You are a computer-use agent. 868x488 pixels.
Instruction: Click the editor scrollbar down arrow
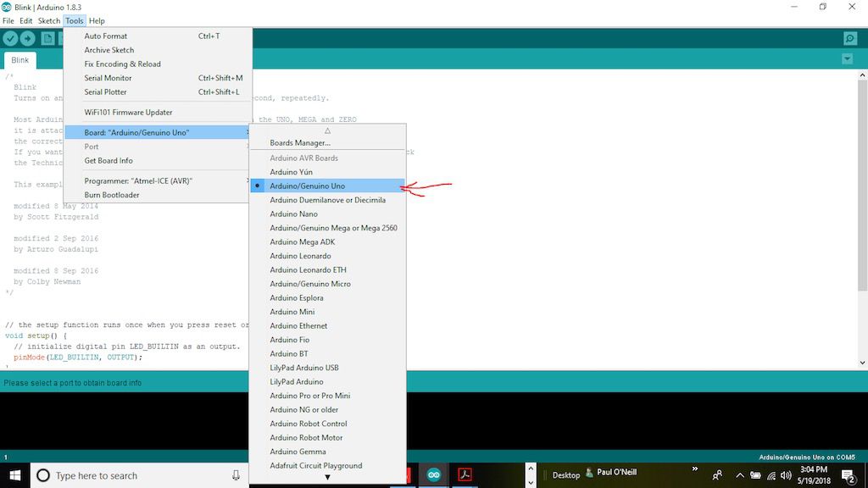862,363
